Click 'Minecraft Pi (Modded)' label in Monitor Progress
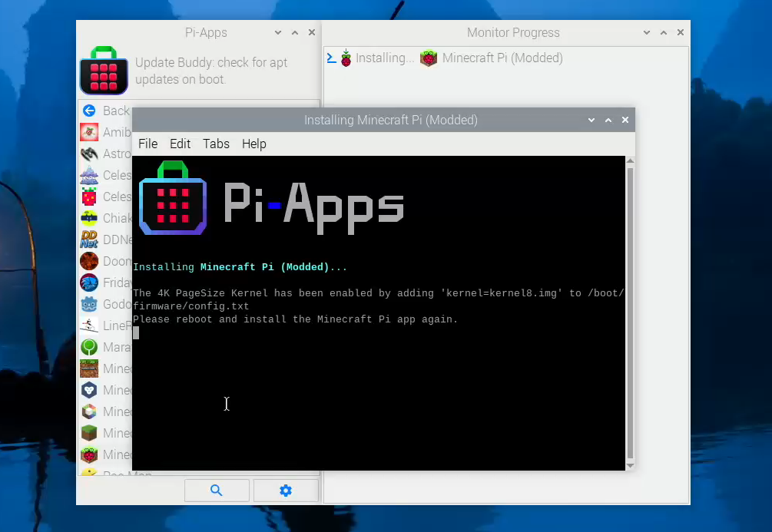Image resolution: width=772 pixels, height=532 pixels. coord(502,58)
